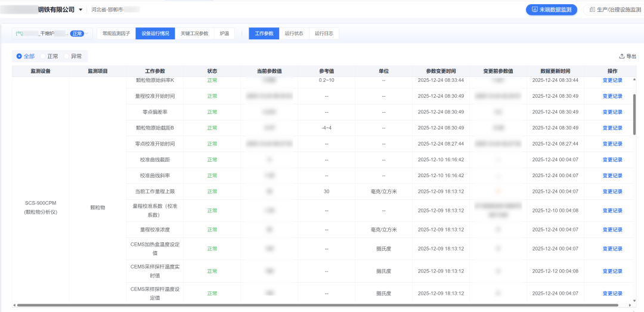Select the 工作参数 sub-tab

pos(264,33)
